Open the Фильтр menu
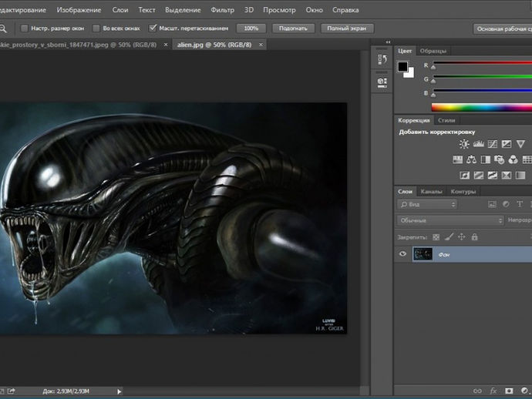The width and height of the screenshot is (532, 399). pos(222,10)
